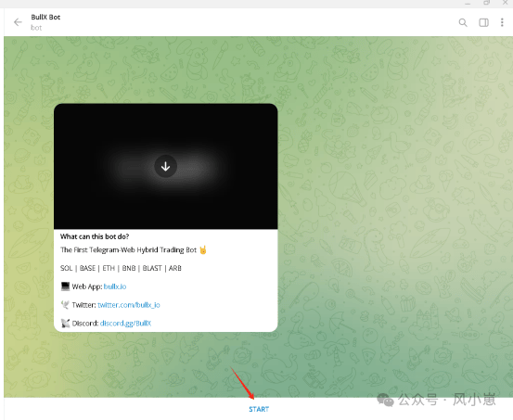Download the bot preview media

pos(165,166)
